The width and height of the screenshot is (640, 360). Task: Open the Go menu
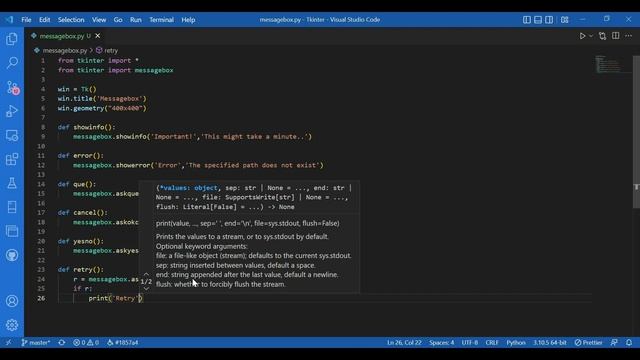[x=118, y=20]
